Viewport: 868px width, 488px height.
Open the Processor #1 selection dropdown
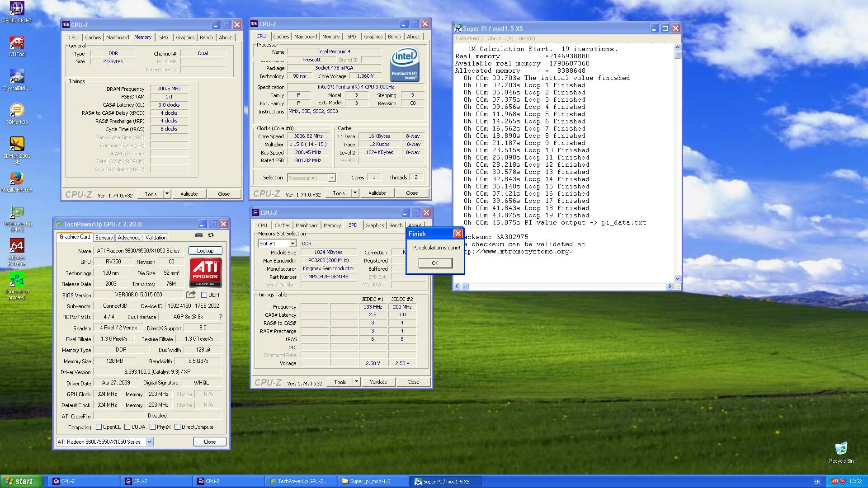coord(331,178)
